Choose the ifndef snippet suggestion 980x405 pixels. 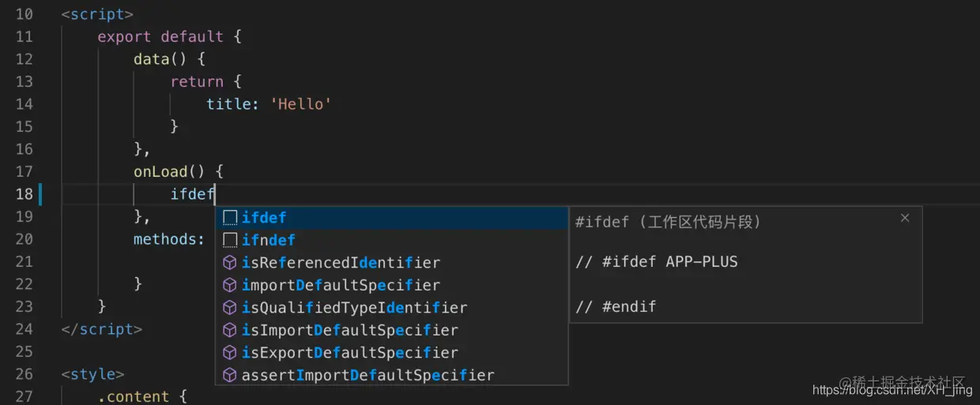(x=269, y=240)
